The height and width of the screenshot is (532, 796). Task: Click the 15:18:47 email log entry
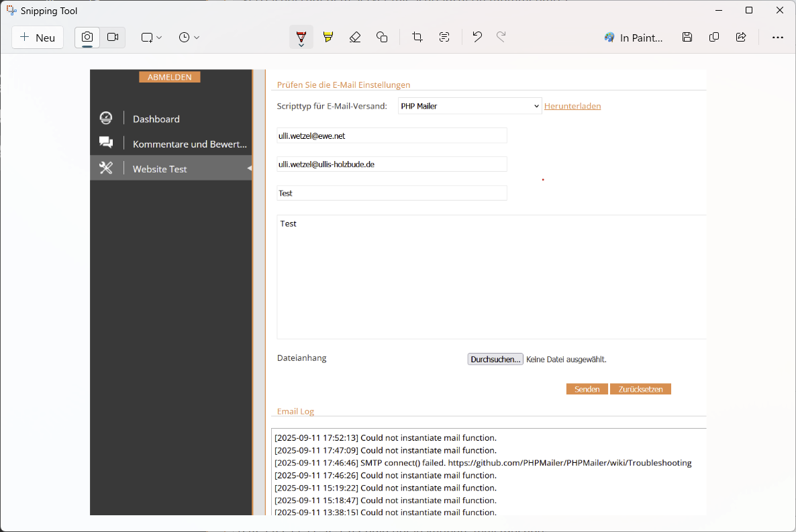[x=385, y=500]
